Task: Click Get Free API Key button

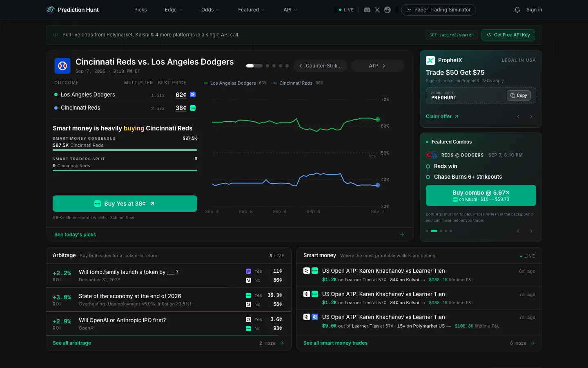Action: point(508,35)
